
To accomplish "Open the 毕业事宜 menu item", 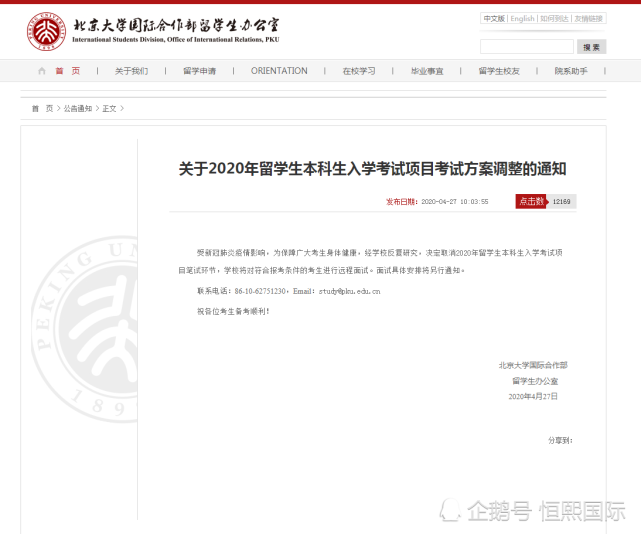I will 427,71.
